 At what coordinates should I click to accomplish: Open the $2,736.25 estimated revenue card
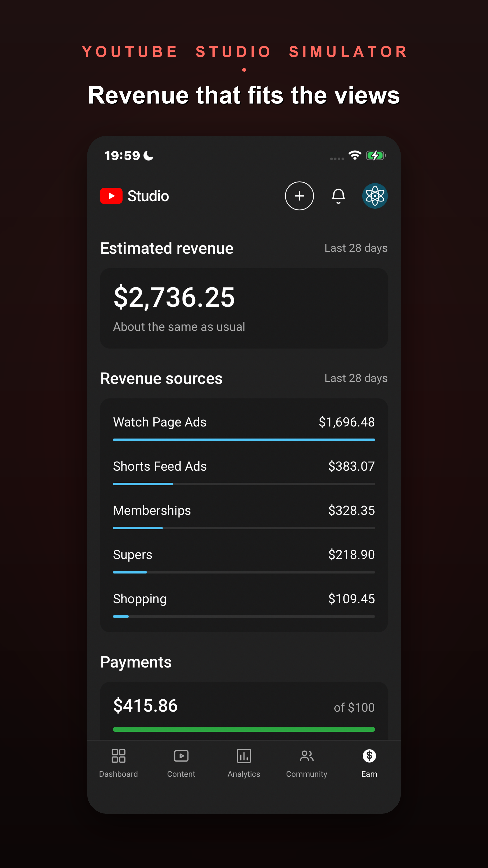click(244, 308)
